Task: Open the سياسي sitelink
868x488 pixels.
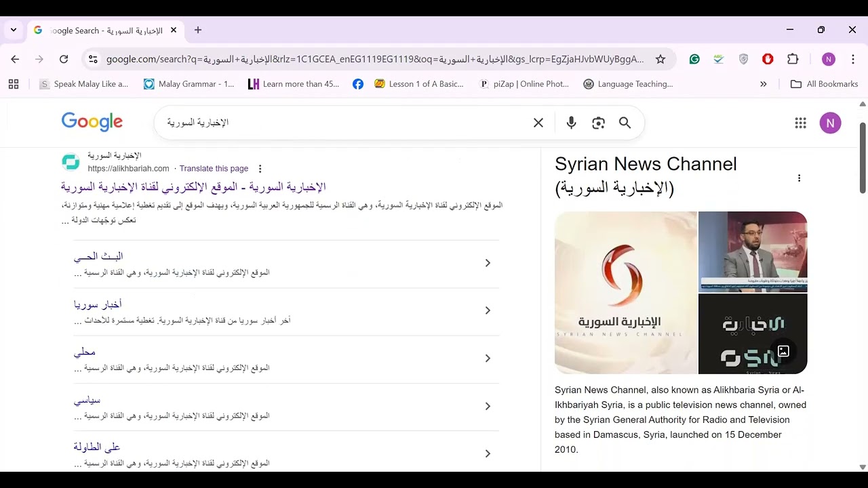Action: click(87, 400)
